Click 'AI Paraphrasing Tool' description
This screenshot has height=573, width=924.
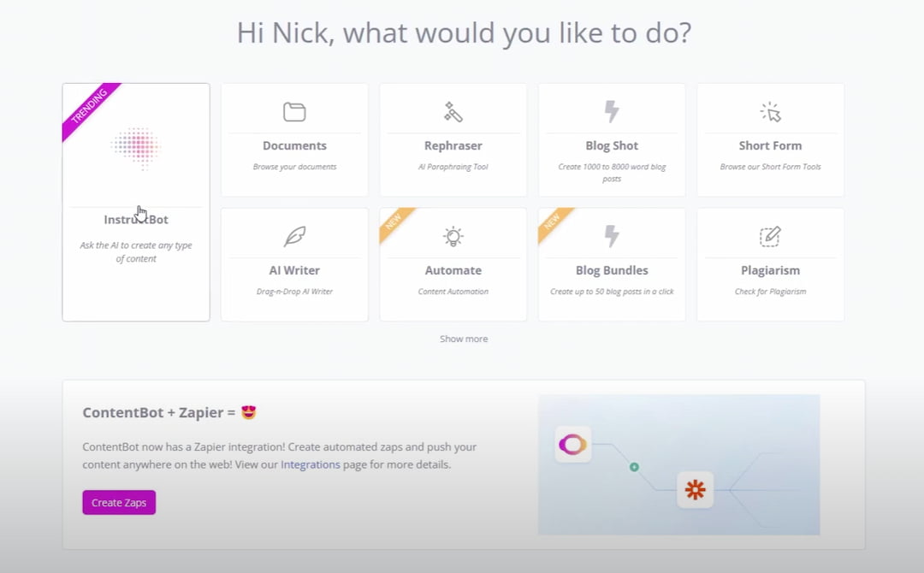453,167
